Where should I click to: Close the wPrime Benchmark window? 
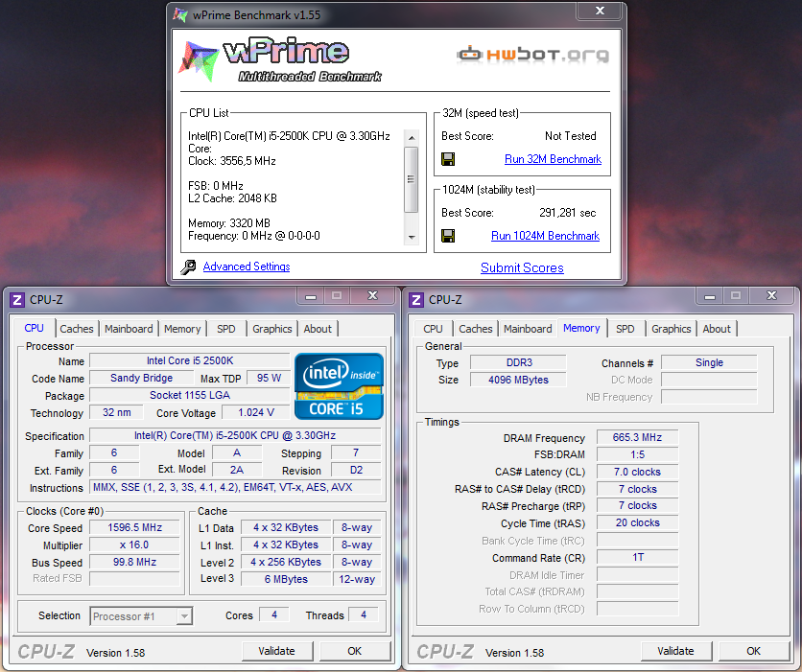(600, 11)
